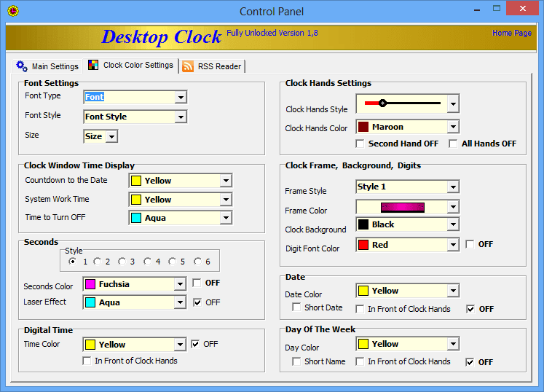
Task: Click the red swatch for Digit Font Color
Action: pos(363,245)
